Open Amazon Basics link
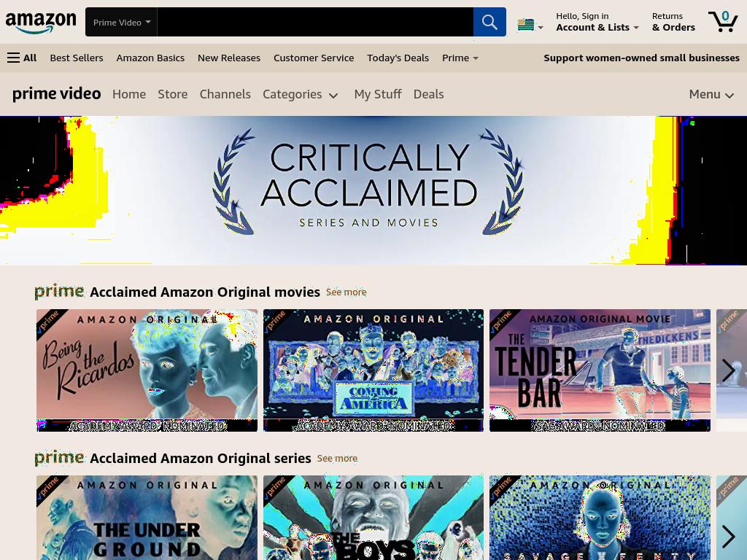Screen dimensions: 747x560 tap(150, 58)
